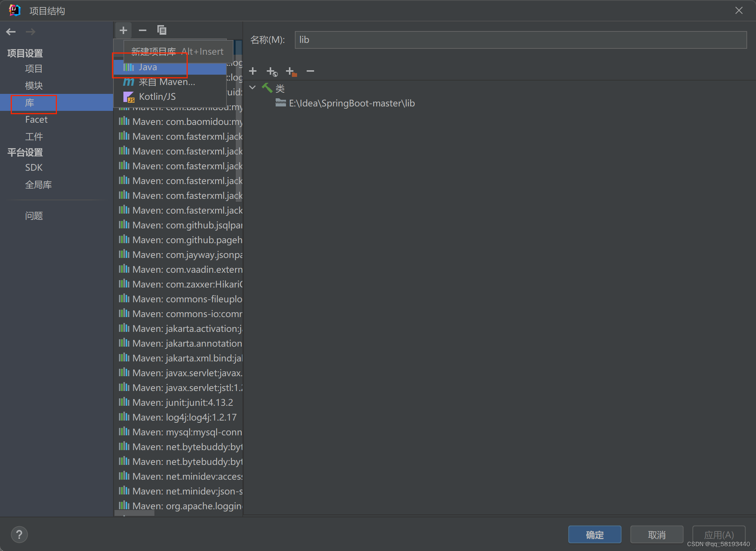
Task: Collapse the 类 tree node
Action: coord(253,88)
